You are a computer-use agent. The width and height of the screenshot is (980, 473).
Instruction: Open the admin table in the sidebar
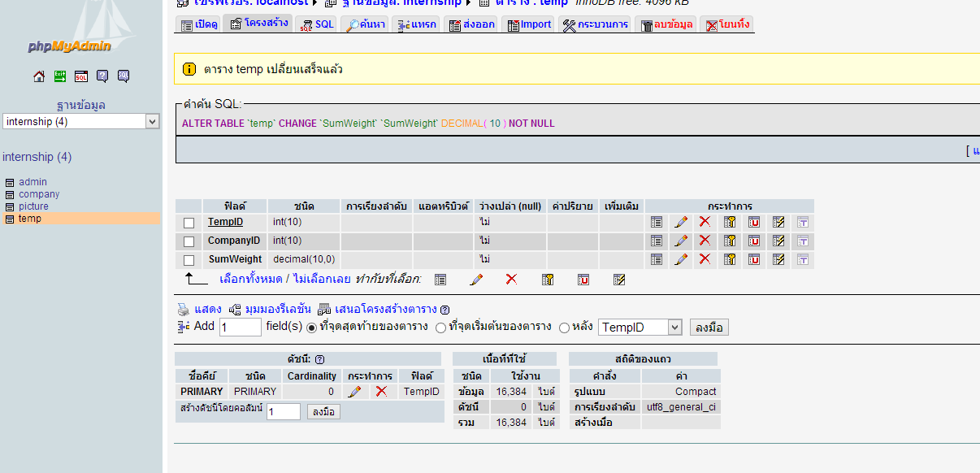click(33, 182)
